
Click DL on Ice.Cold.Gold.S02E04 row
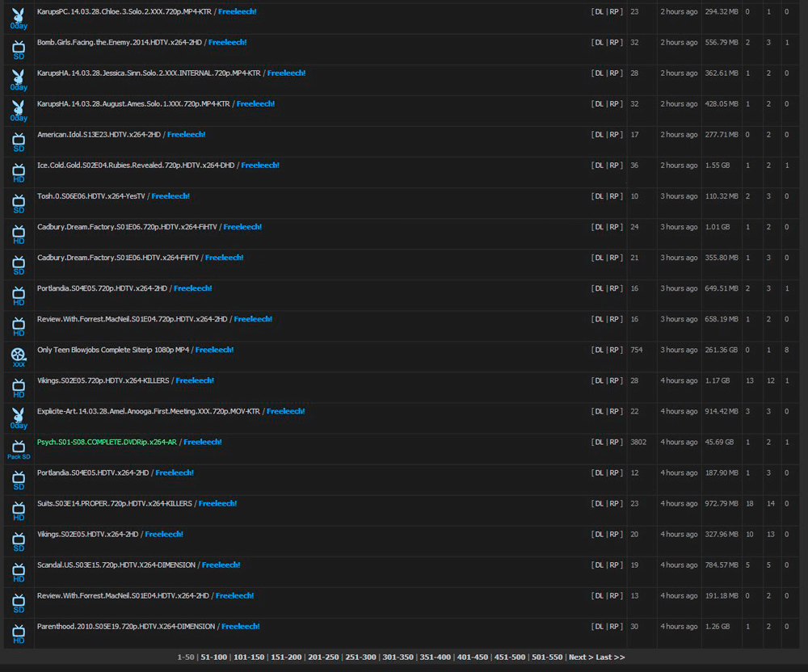(599, 166)
